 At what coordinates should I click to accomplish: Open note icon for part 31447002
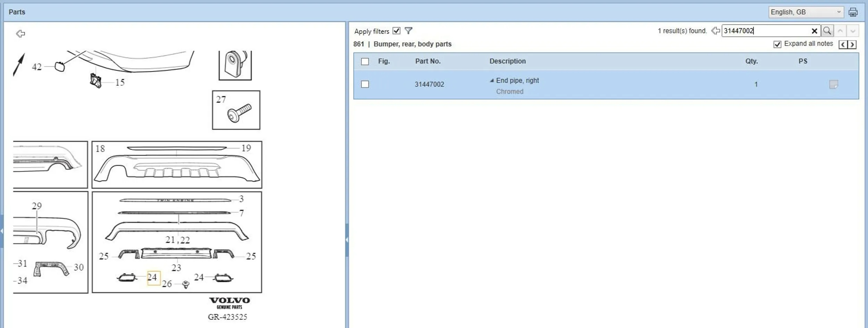coord(833,84)
